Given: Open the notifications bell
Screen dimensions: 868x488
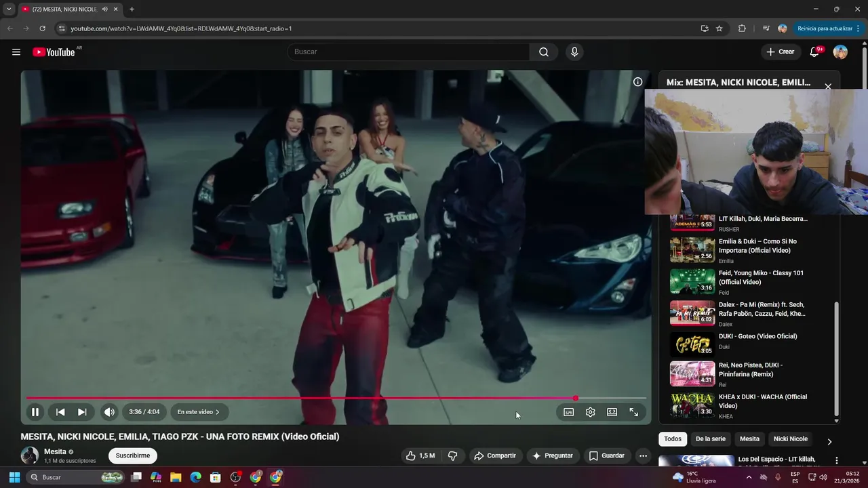Looking at the screenshot, I should point(815,52).
